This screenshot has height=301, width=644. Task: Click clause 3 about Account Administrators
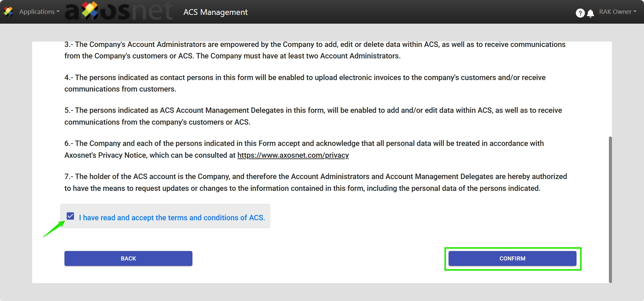coord(315,50)
